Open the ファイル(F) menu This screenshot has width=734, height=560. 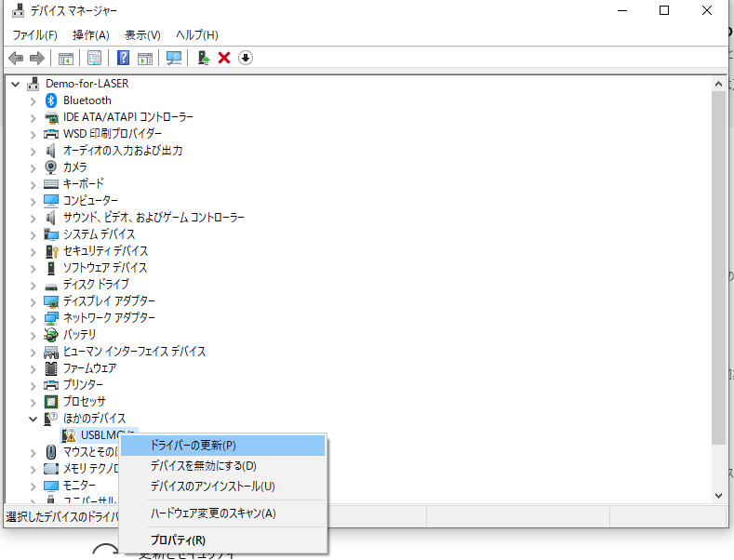pyautogui.click(x=34, y=34)
